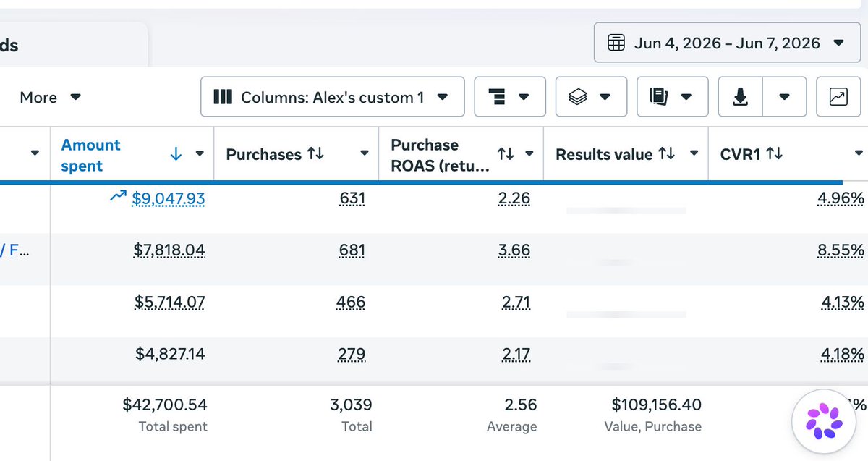This screenshot has width=868, height=461.
Task: Expand export options dropdown arrow
Action: point(784,97)
